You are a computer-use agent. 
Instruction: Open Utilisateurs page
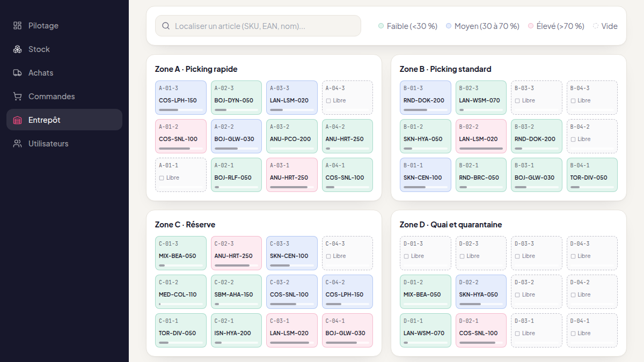click(x=64, y=144)
